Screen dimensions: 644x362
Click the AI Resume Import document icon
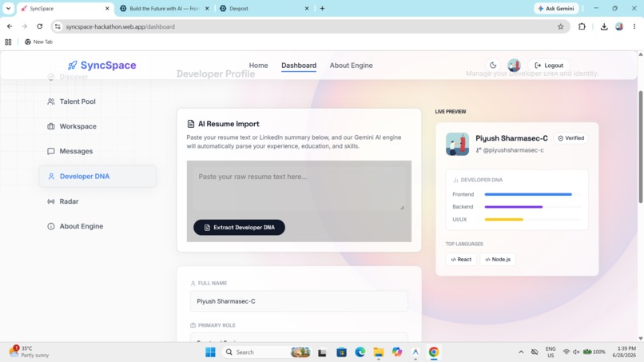click(191, 124)
